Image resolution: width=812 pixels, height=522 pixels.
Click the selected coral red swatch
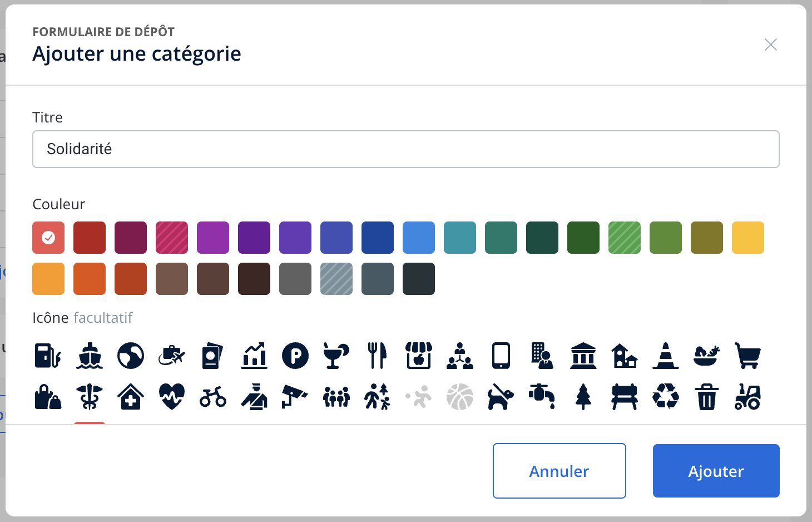48,238
